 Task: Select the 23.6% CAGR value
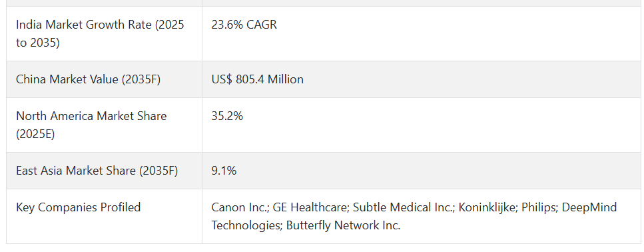pyautogui.click(x=244, y=25)
